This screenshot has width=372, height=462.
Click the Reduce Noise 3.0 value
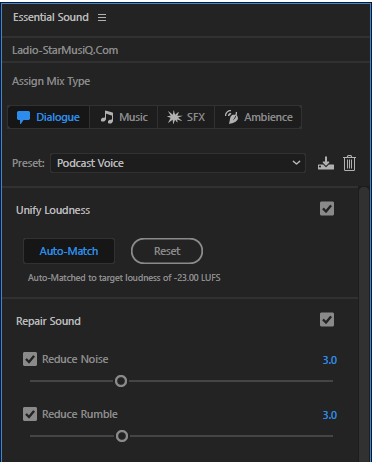[x=330, y=360]
